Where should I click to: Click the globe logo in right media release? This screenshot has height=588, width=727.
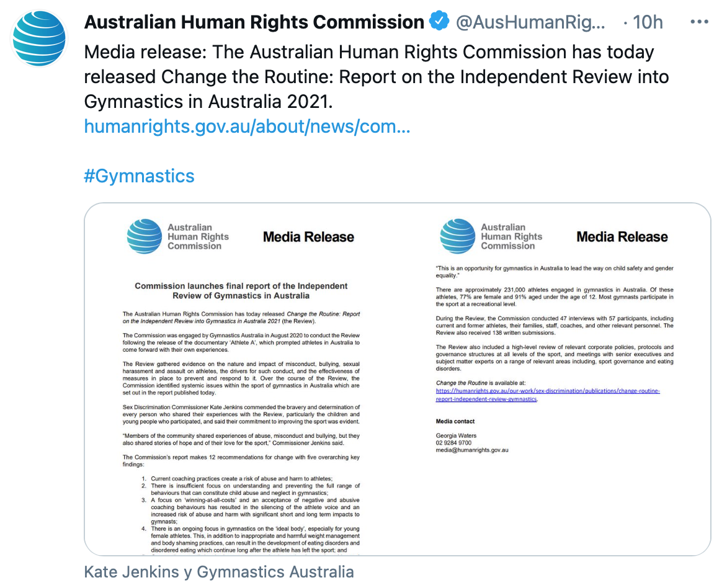458,236
